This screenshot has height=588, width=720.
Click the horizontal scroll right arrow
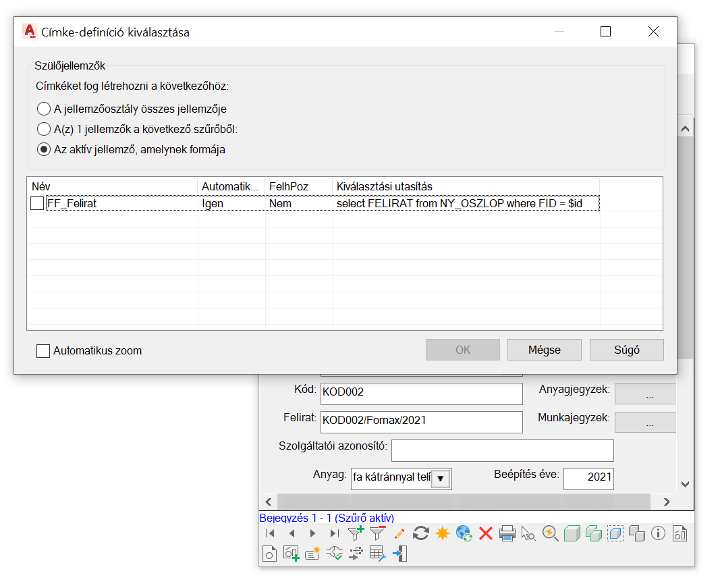667,502
